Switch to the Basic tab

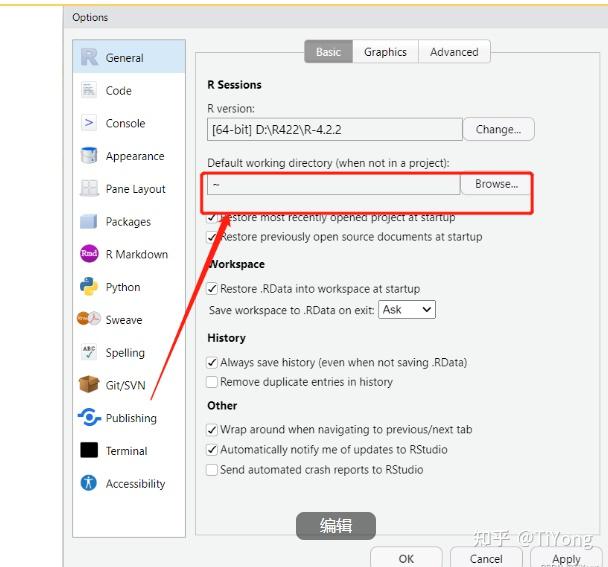[x=328, y=52]
